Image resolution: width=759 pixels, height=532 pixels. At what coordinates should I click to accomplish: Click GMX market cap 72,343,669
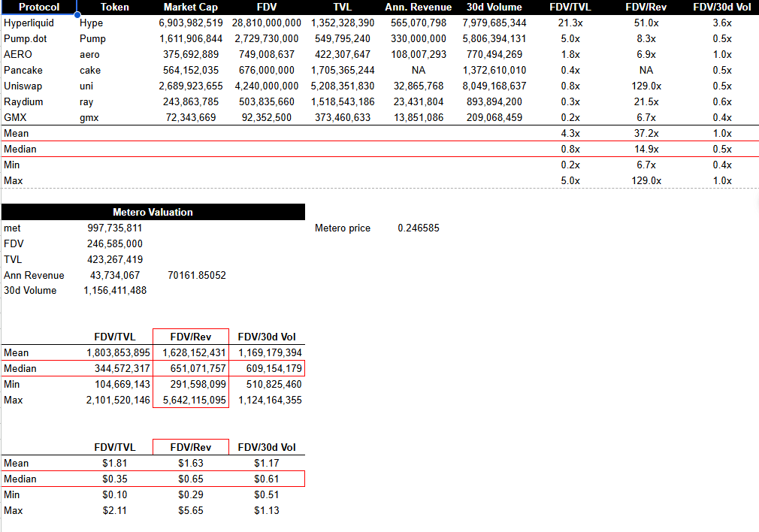[191, 118]
